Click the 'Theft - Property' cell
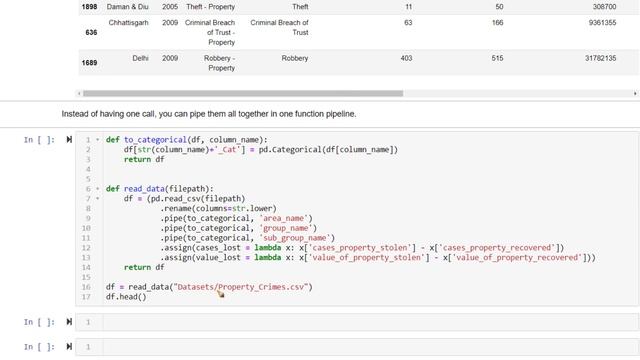 pyautogui.click(x=211, y=7)
